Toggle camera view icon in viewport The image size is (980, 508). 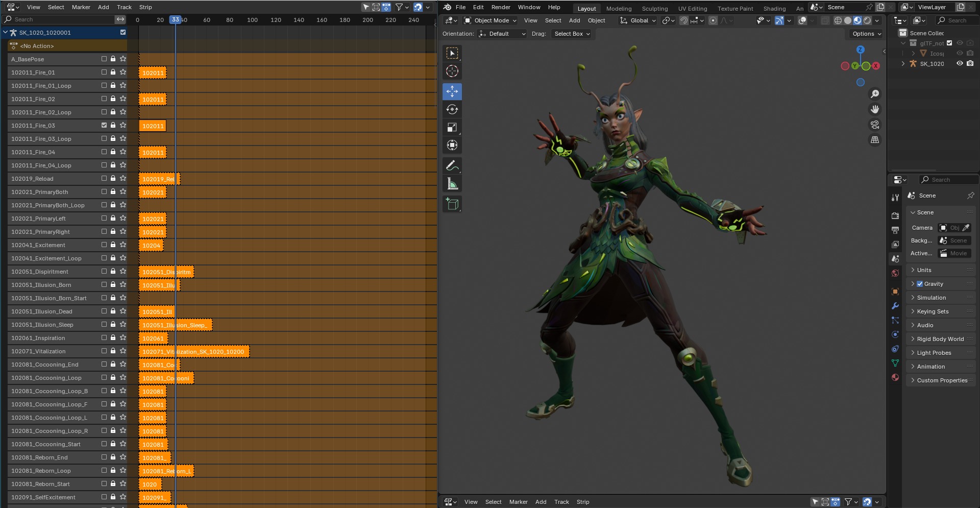[x=875, y=125]
